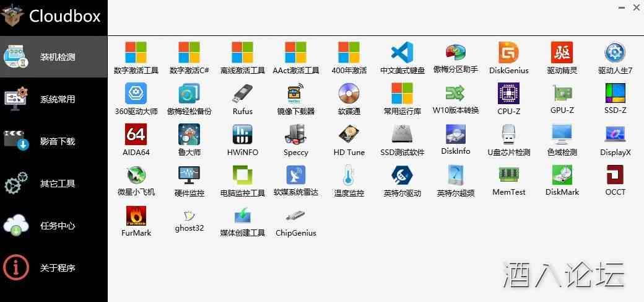Launch FurMark
Image resolution: width=644 pixels, height=302 pixels.
pyautogui.click(x=136, y=216)
